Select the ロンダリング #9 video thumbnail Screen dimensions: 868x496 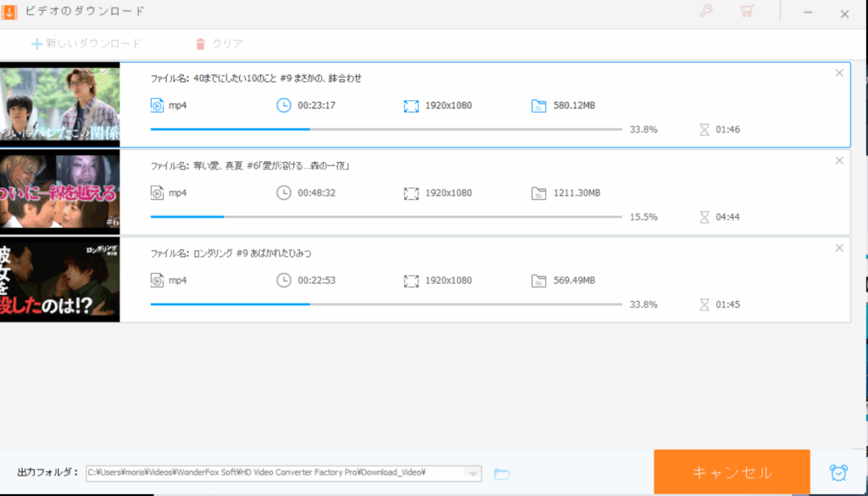coord(59,280)
